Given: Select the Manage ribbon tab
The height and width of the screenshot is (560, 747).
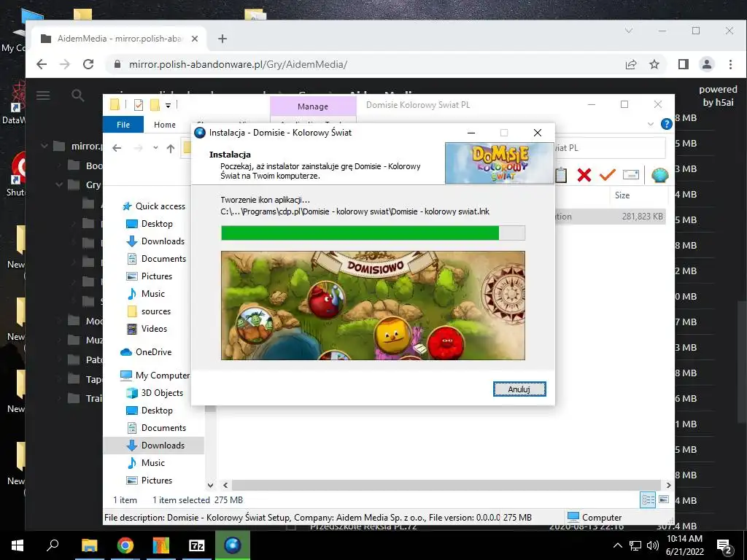Looking at the screenshot, I should [313, 106].
